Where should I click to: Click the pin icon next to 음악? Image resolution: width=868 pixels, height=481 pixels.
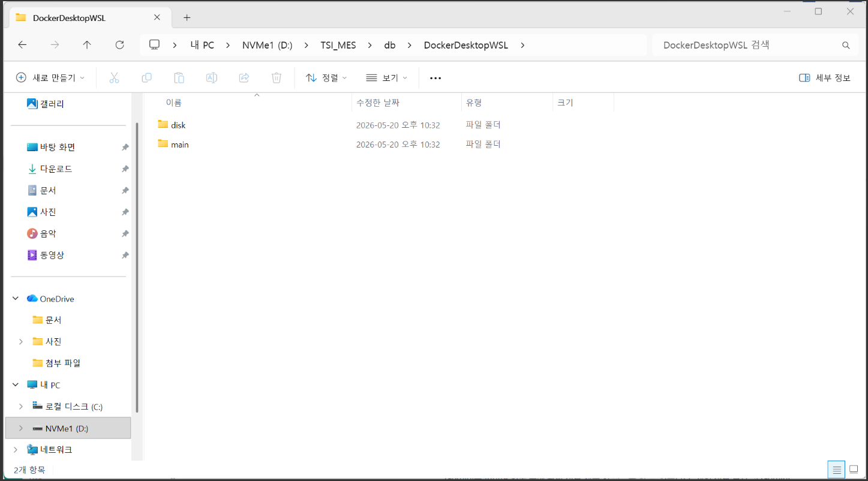coord(125,234)
